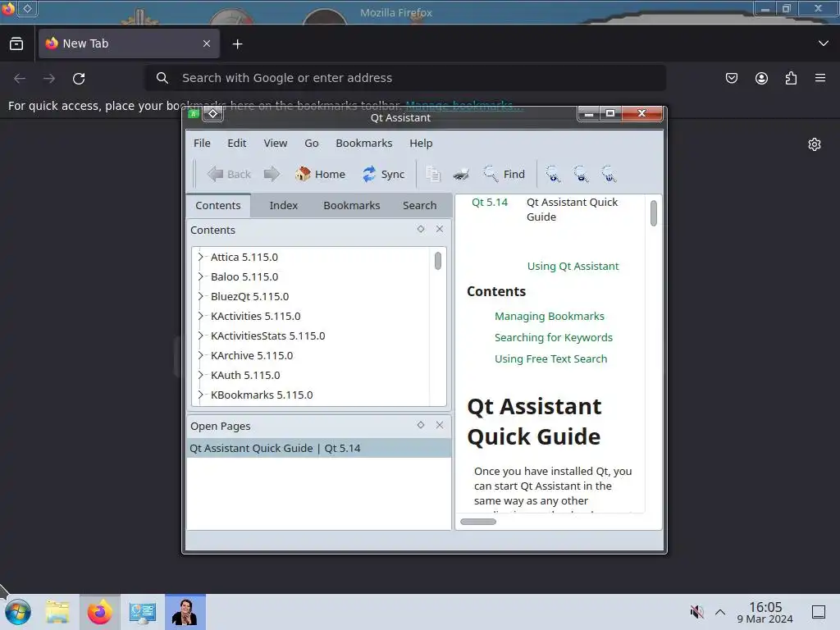840x630 pixels.
Task: Open Firefox list all tabs chevron
Action: (x=824, y=43)
